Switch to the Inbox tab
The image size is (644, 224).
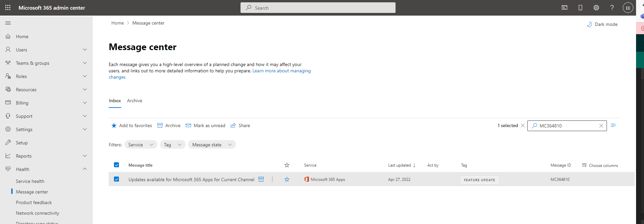point(115,101)
